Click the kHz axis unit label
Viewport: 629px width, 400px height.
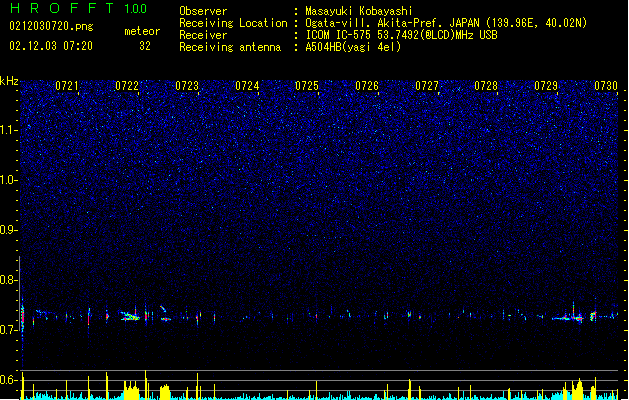point(9,81)
